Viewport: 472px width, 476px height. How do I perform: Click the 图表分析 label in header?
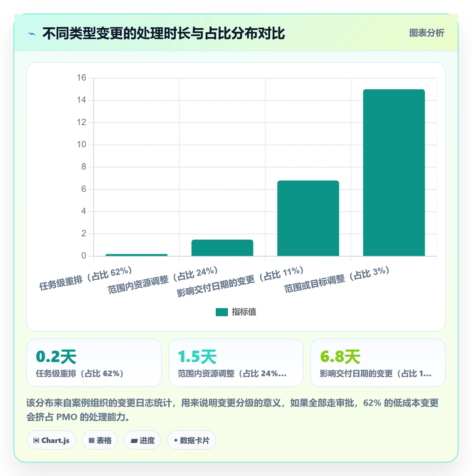[x=427, y=33]
